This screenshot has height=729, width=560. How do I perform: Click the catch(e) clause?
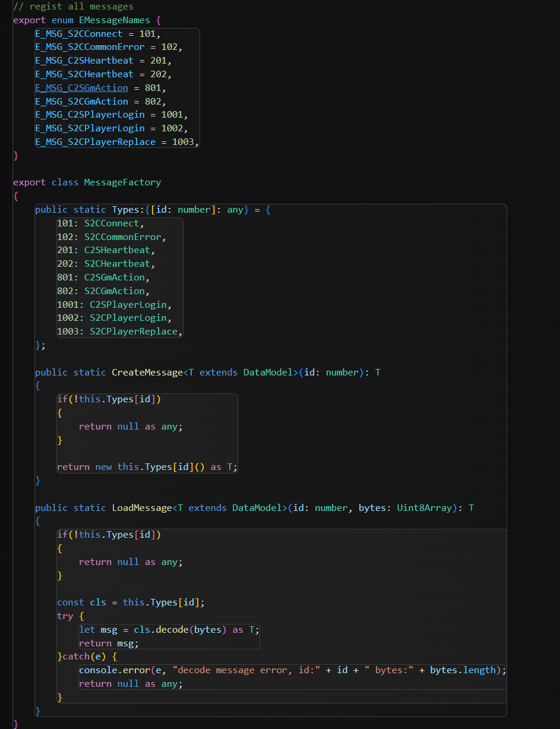click(84, 657)
